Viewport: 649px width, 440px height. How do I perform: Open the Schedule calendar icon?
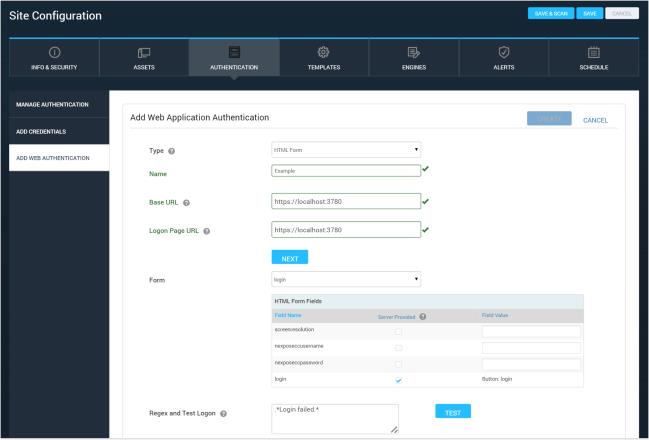pos(593,52)
